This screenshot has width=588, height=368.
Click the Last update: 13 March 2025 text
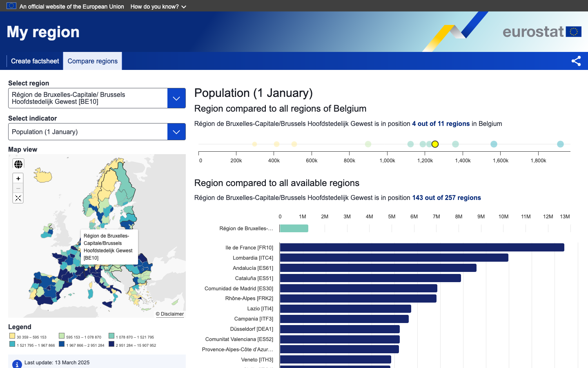pos(57,363)
